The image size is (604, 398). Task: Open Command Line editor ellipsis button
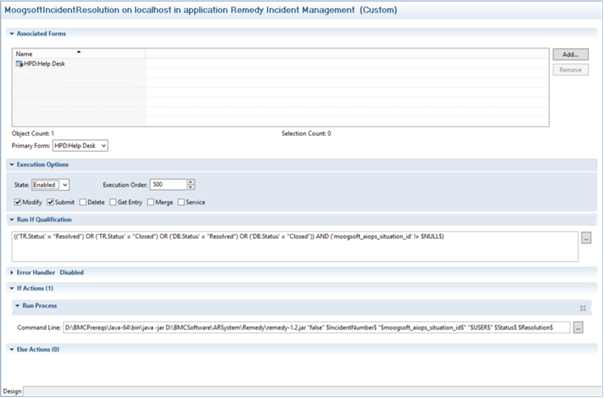tap(578, 327)
